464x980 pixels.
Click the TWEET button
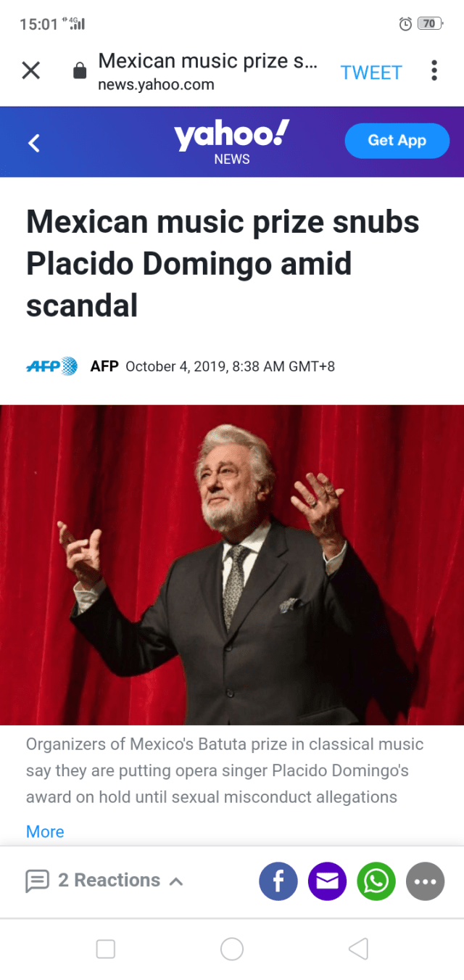tap(371, 73)
